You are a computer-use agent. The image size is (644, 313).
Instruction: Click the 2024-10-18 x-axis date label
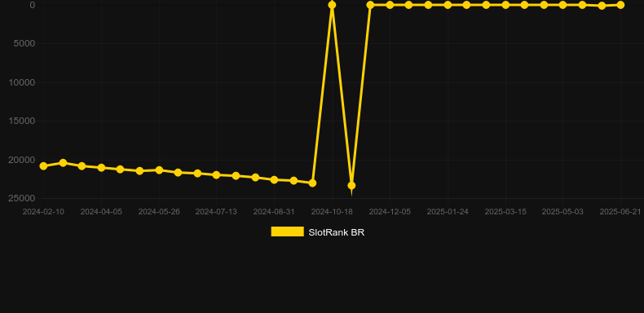332,212
